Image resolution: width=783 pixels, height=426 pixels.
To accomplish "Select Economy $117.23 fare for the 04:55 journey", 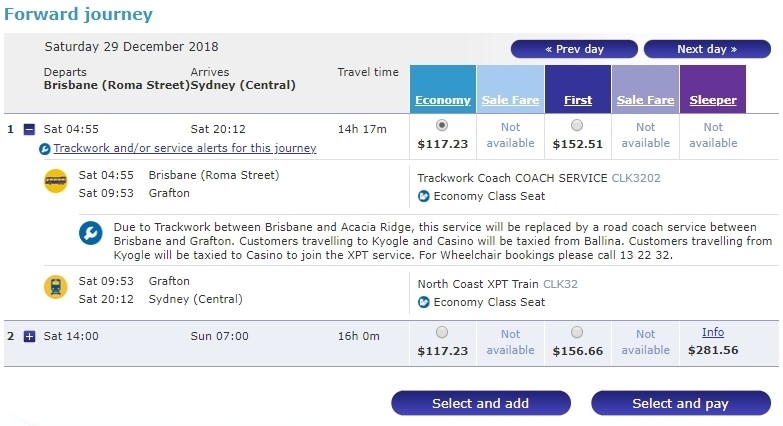I will 442,126.
